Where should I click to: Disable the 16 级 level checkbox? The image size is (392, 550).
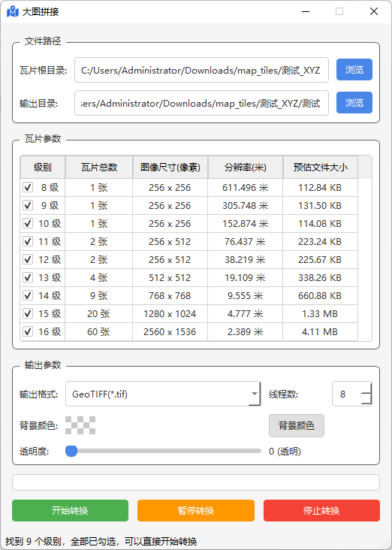tap(28, 331)
